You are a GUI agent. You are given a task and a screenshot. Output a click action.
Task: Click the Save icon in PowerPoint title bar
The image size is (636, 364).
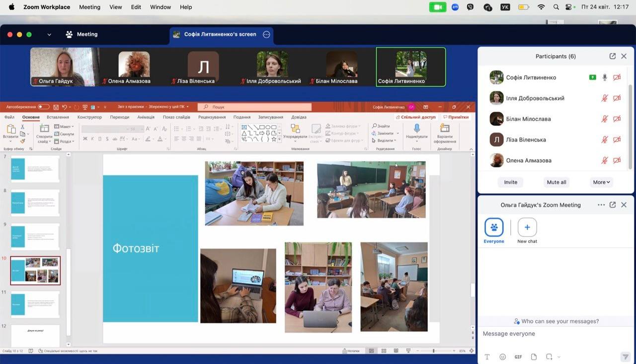click(56, 107)
